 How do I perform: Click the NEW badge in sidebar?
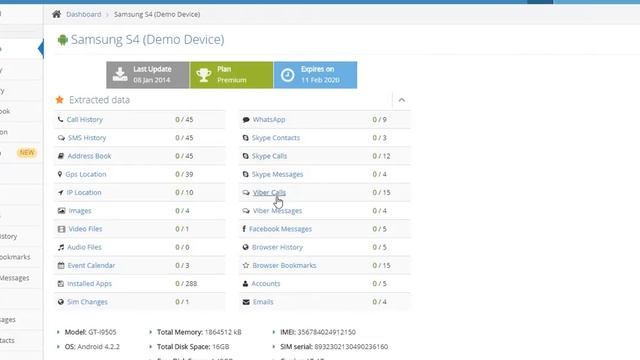pyautogui.click(x=27, y=153)
